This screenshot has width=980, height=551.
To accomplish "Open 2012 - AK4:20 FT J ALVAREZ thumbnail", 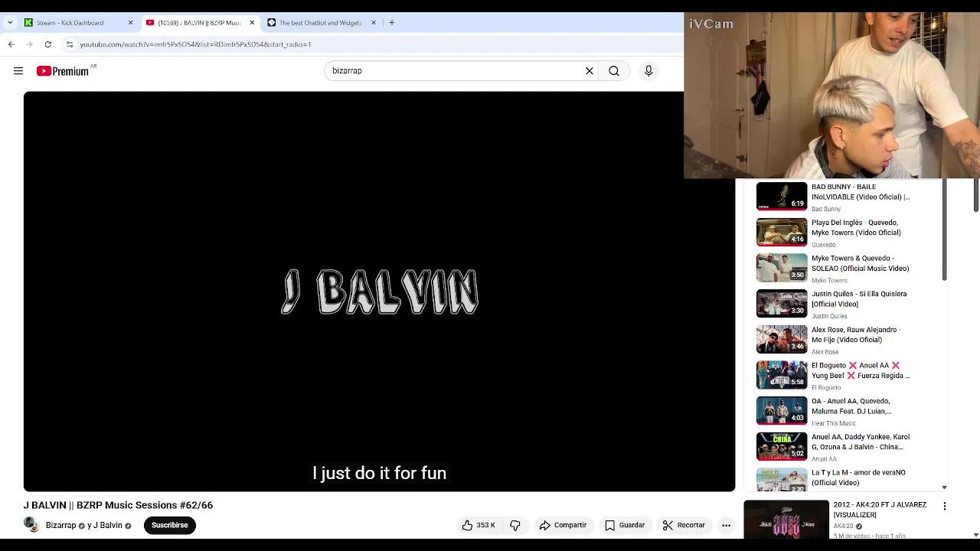I will (x=786, y=519).
